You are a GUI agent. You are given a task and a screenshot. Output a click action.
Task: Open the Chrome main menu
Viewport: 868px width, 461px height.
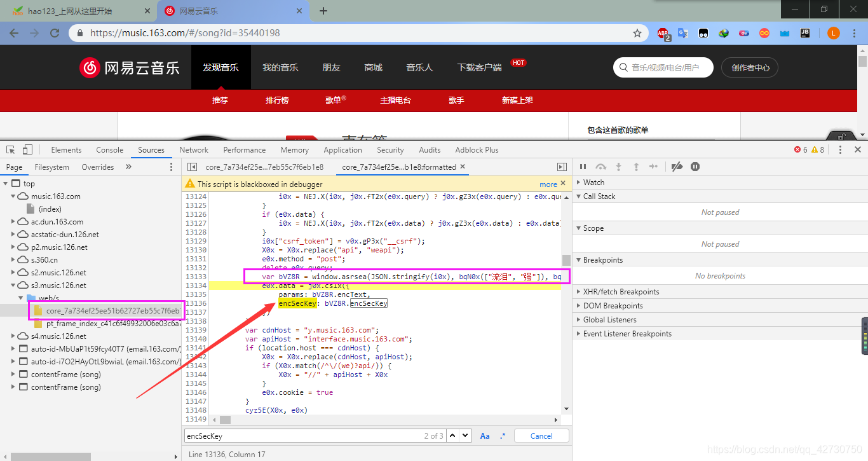pos(855,33)
